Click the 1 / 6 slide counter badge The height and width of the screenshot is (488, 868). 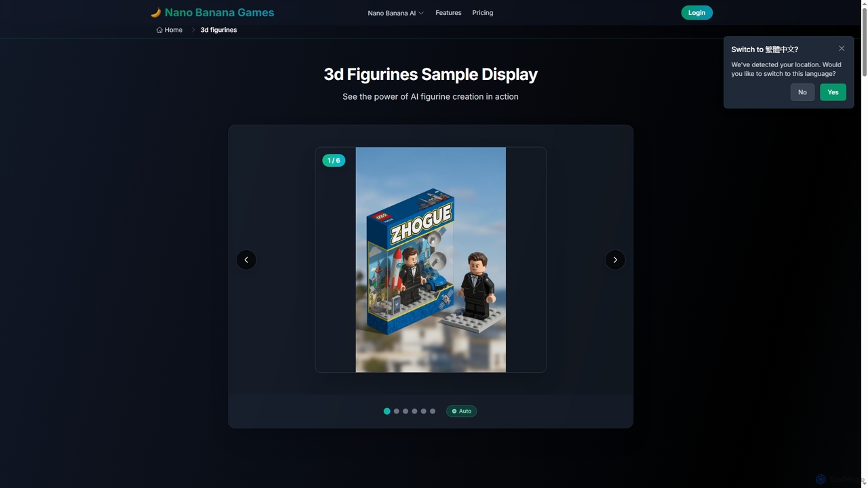click(334, 161)
